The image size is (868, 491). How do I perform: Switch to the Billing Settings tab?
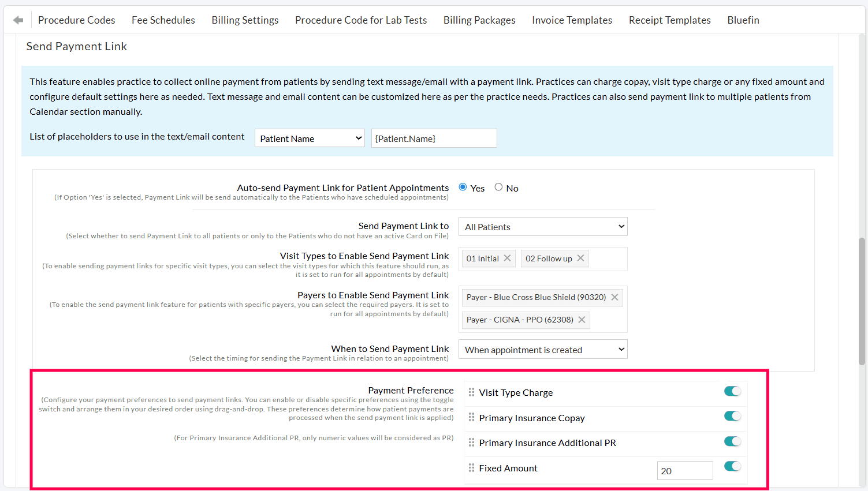[245, 20]
